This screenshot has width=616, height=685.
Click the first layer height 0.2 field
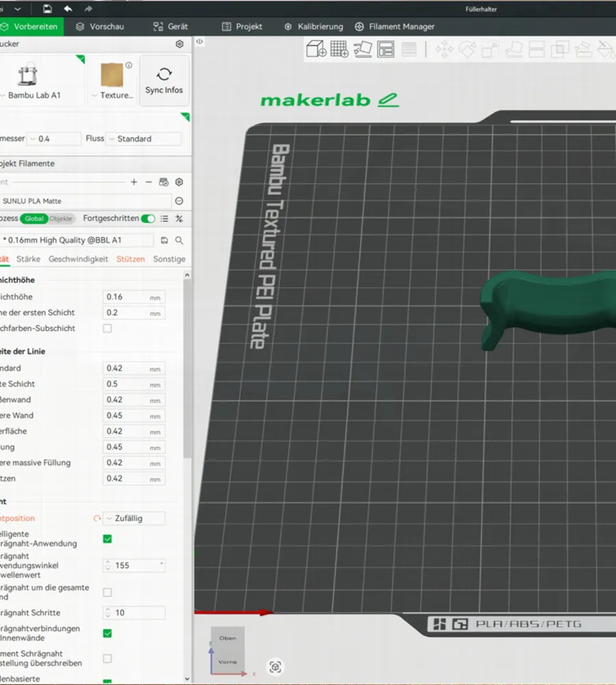click(x=134, y=313)
